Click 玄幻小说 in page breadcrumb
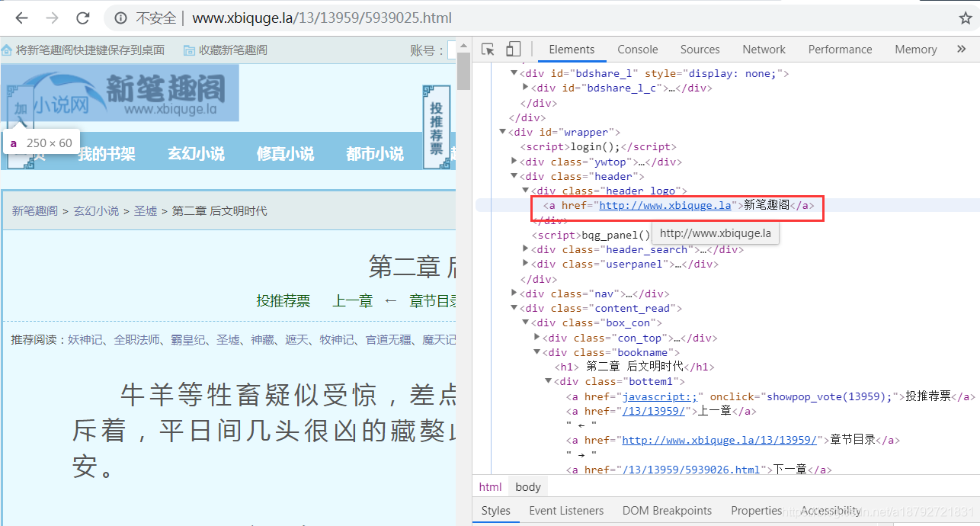980x526 pixels. click(x=96, y=211)
